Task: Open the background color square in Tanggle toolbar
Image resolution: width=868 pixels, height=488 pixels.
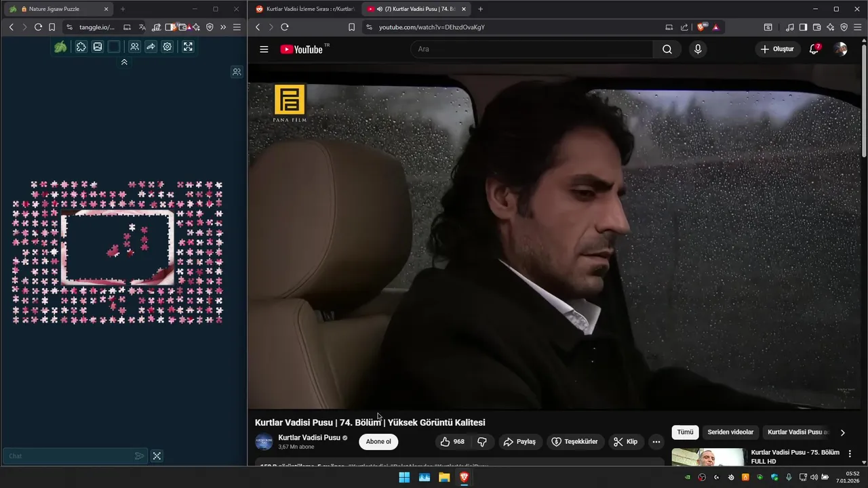Action: click(114, 47)
